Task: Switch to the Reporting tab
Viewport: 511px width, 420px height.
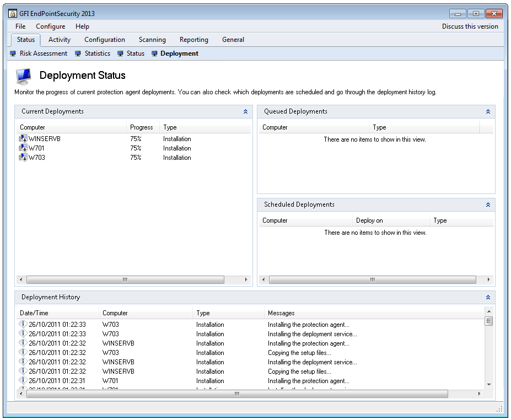Action: point(194,40)
